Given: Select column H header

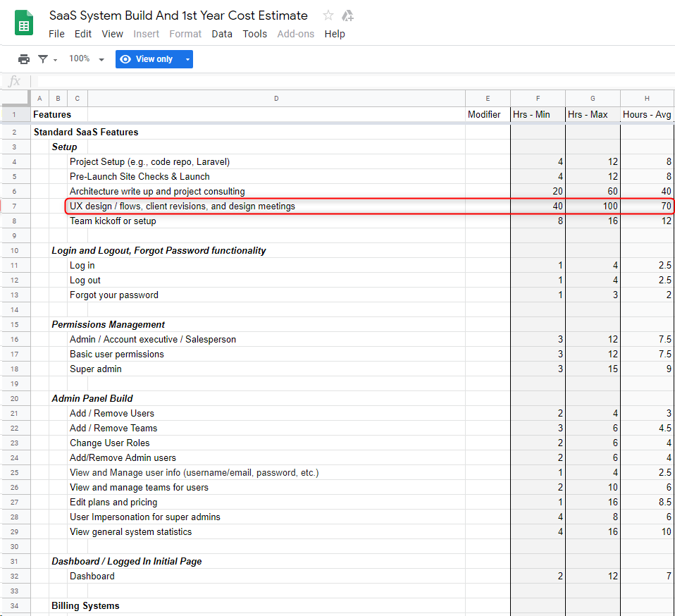Looking at the screenshot, I should 647,99.
